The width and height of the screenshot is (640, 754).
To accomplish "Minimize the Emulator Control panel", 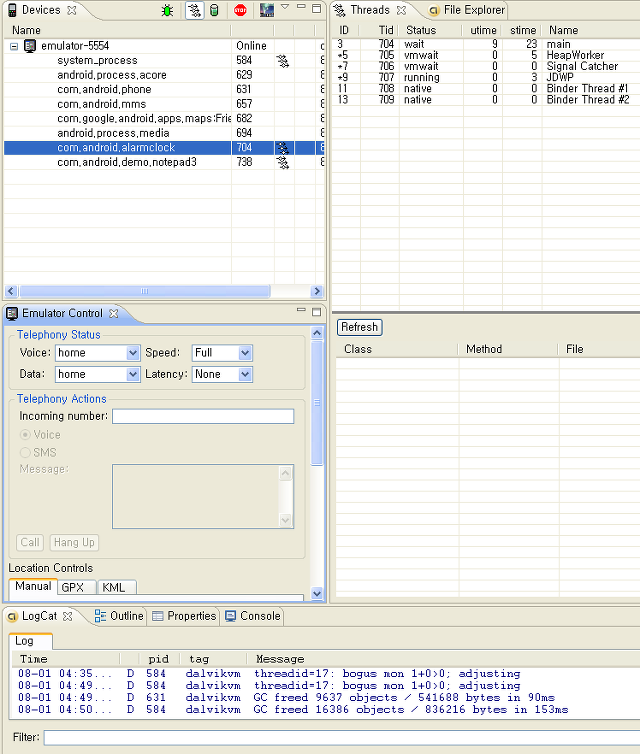I will coord(301,310).
